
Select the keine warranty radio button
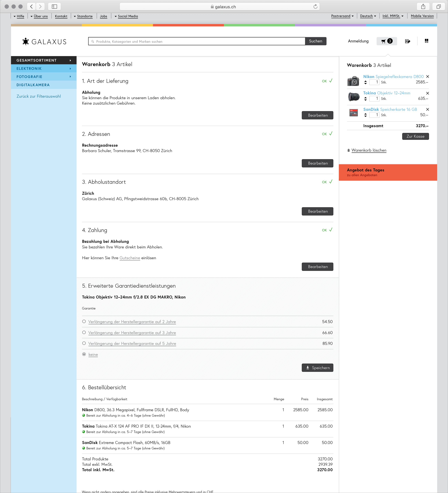coord(84,354)
